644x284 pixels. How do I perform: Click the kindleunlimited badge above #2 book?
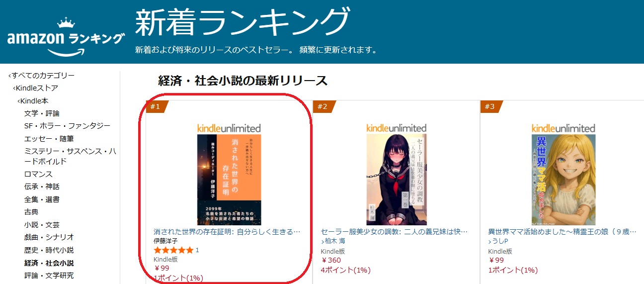click(x=397, y=128)
